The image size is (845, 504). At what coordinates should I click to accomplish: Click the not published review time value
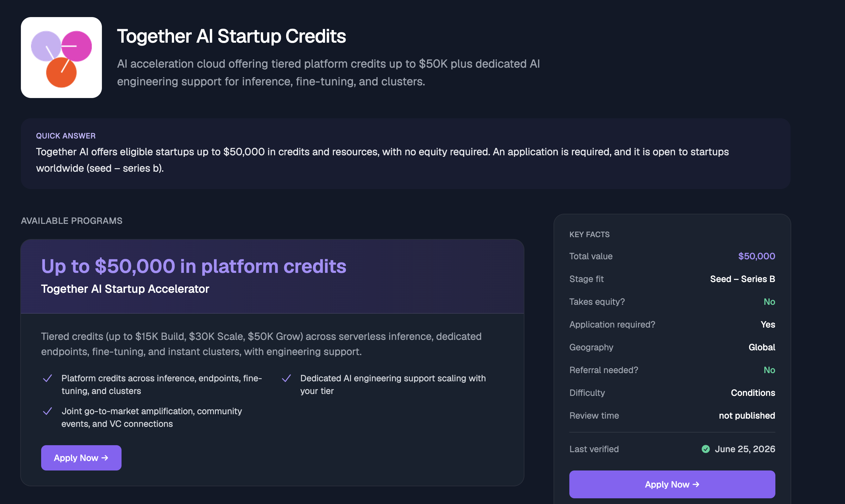747,415
